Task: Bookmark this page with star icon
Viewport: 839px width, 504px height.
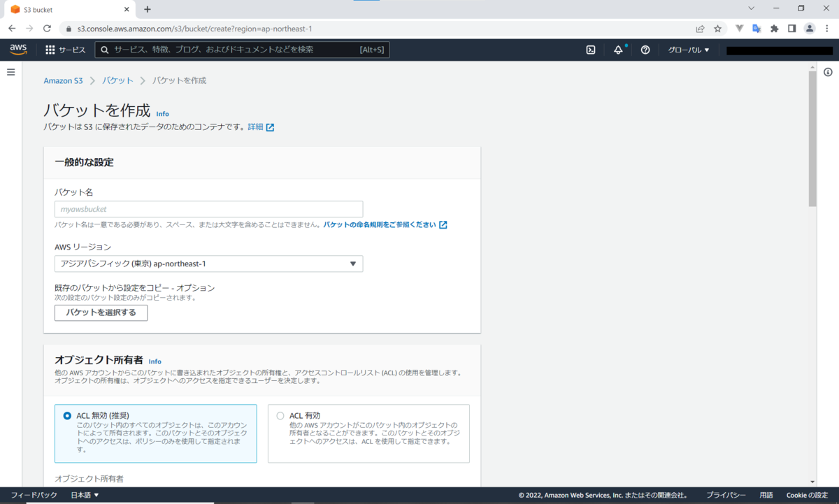Action: coord(717,29)
